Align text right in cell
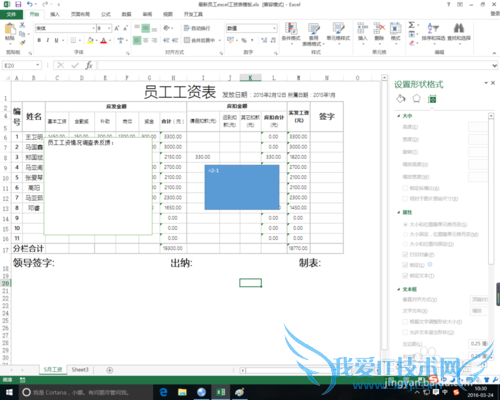This screenshot has height=400, width=500. [154, 40]
